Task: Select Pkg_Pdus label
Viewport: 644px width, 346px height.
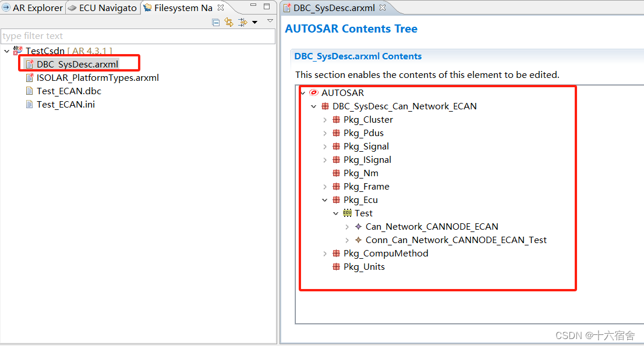Action: 363,133
